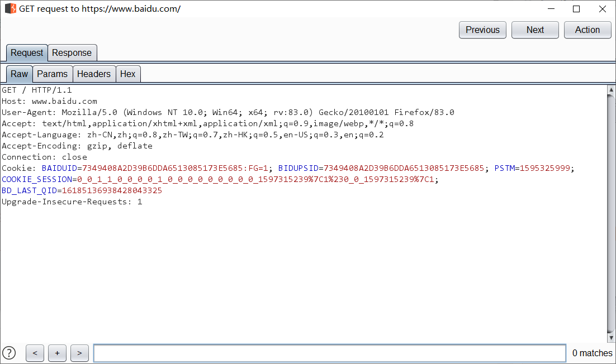Maximize the GET request window
Screen dimensions: 616x364
click(x=576, y=8)
